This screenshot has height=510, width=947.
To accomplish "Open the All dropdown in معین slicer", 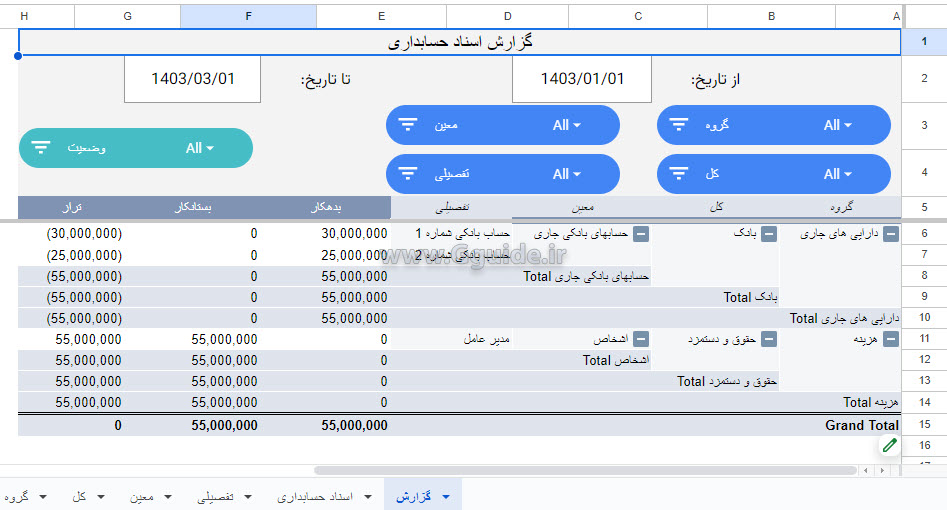I will [x=567, y=125].
